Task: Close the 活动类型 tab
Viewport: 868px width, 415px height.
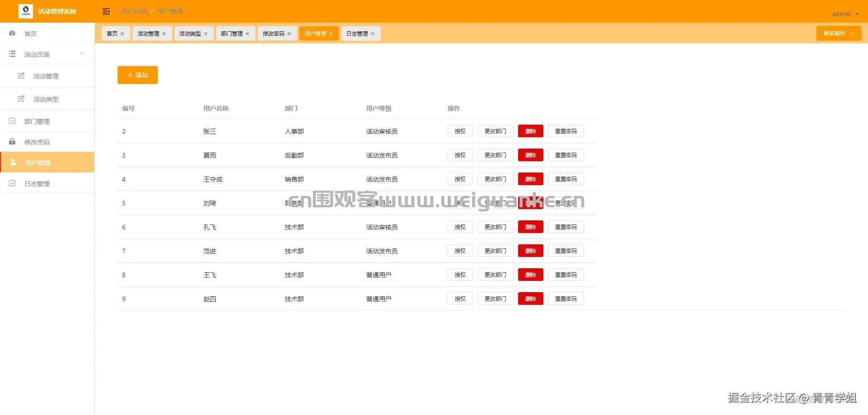Action: click(x=206, y=34)
